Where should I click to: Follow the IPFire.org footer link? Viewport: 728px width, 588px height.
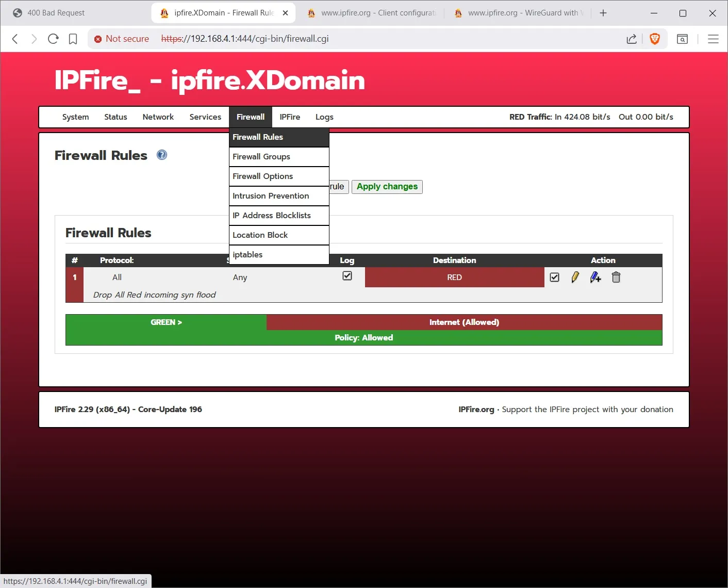click(x=476, y=410)
